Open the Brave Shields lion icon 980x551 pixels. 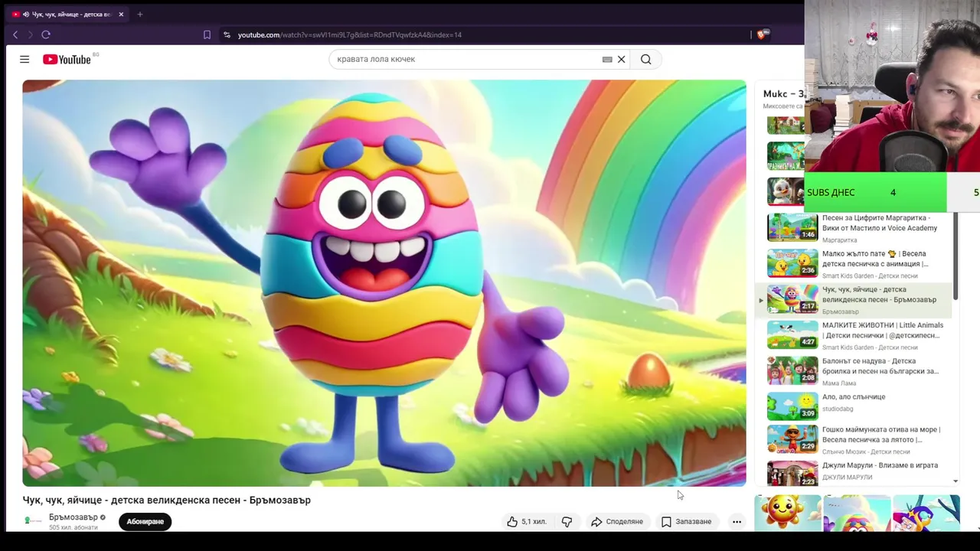pyautogui.click(x=763, y=34)
